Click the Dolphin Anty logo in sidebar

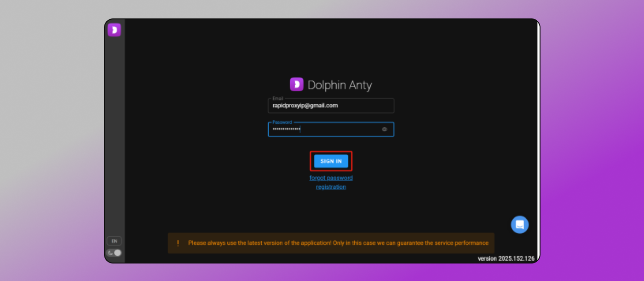(114, 30)
